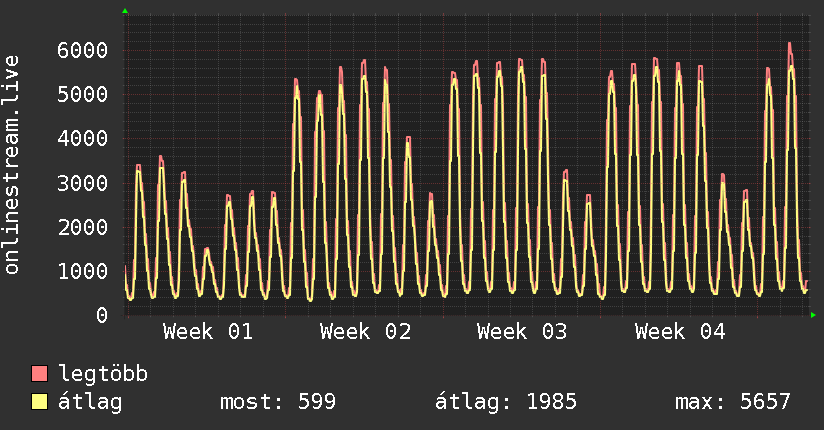Click the 6000 y-axis tick label

(x=83, y=50)
